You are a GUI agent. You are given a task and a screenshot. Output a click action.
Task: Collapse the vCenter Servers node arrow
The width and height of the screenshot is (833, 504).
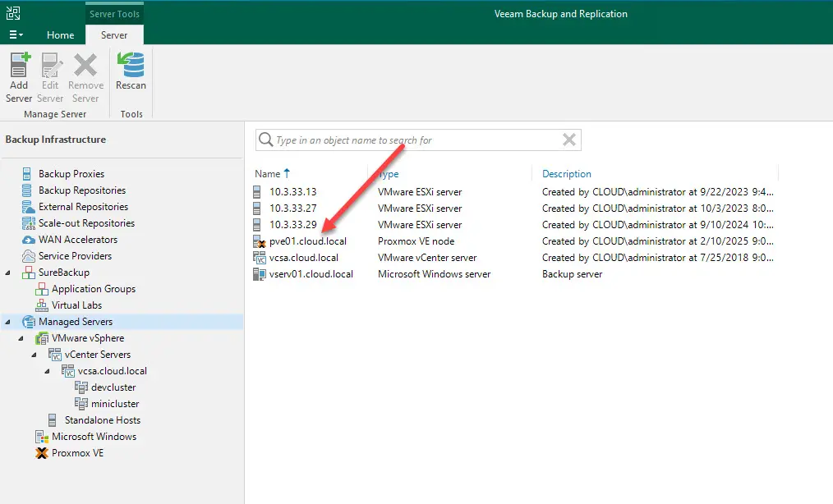coord(35,355)
